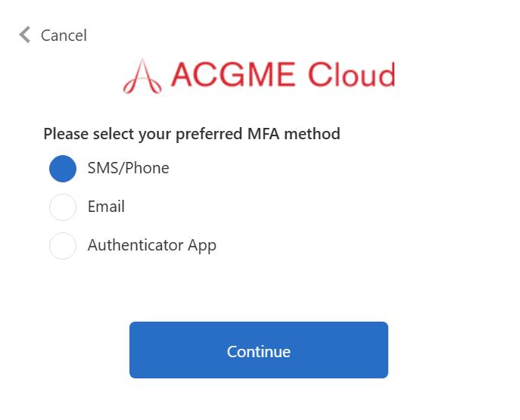520x420 pixels.
Task: Click the ACGME letters in the logo
Action: (233, 75)
